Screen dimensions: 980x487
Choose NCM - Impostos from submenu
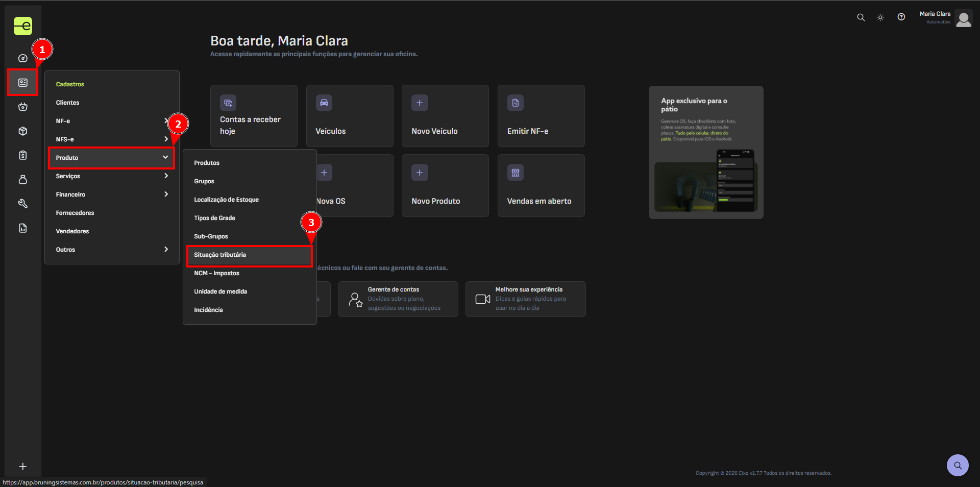216,274
